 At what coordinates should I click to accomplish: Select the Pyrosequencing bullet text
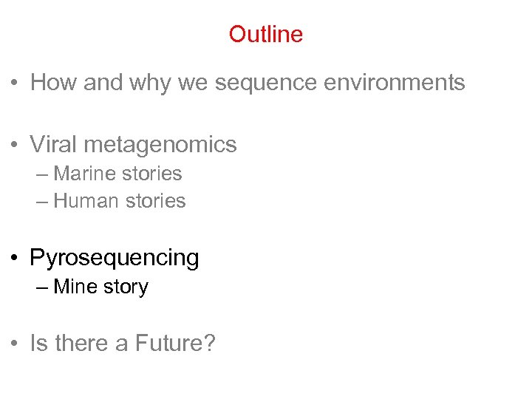pyautogui.click(x=115, y=258)
